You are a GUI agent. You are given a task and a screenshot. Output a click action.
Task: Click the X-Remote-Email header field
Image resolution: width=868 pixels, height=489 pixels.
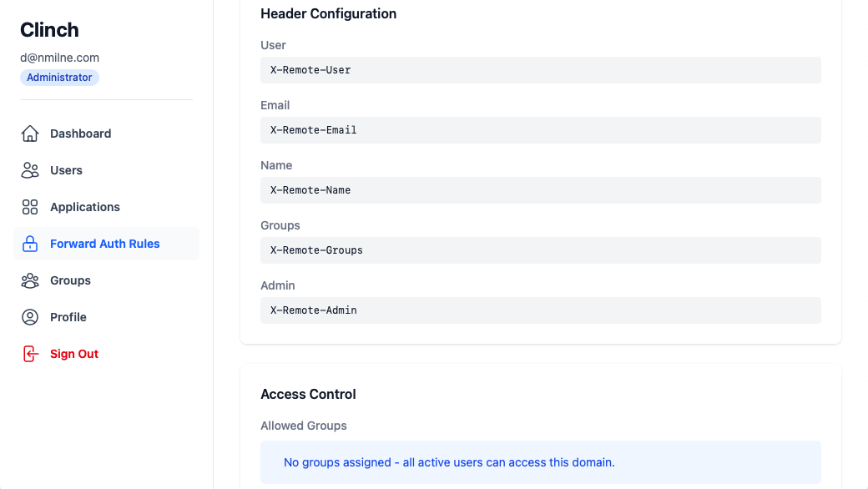point(541,130)
